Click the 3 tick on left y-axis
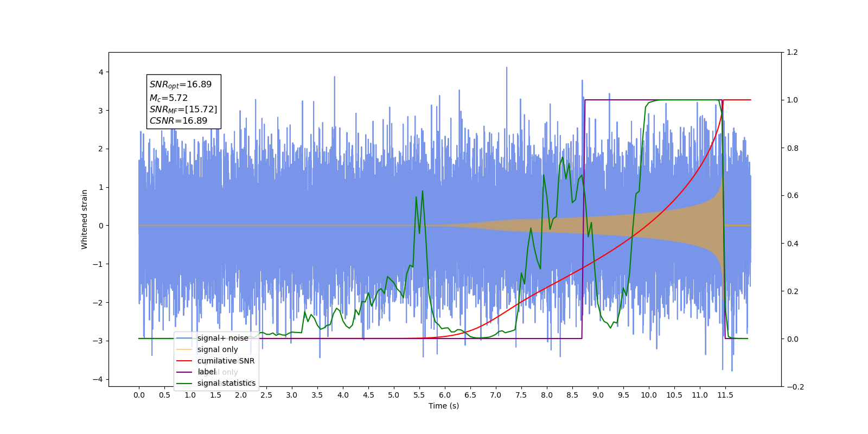The image size is (868, 434). [x=101, y=111]
